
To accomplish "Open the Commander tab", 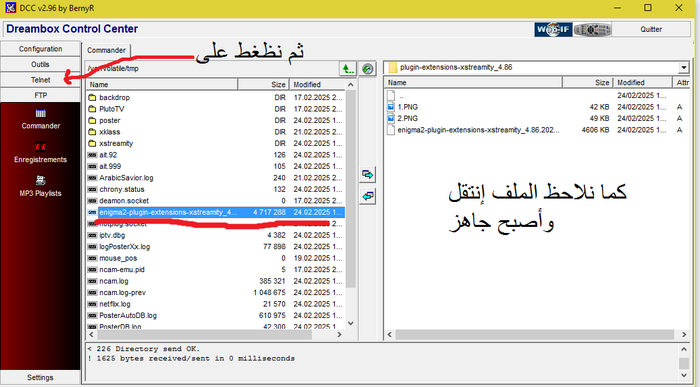I will point(106,50).
